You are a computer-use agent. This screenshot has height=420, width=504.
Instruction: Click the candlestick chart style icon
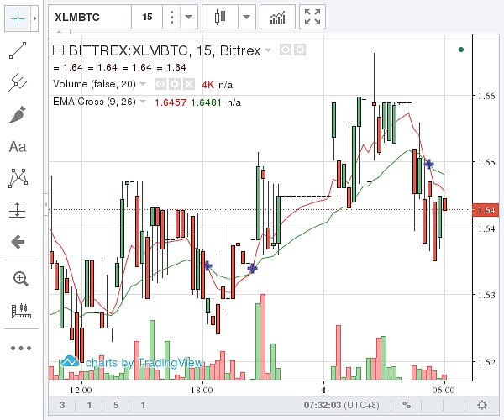tap(220, 17)
